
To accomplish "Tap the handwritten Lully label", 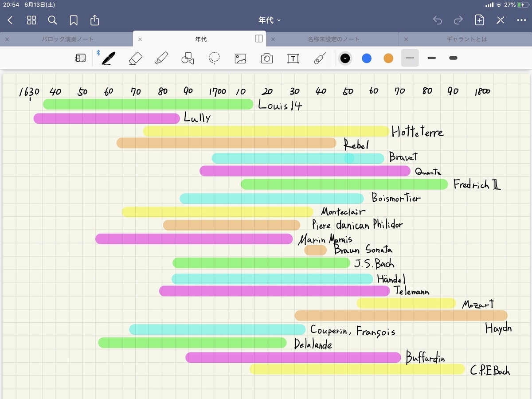I will [x=197, y=118].
